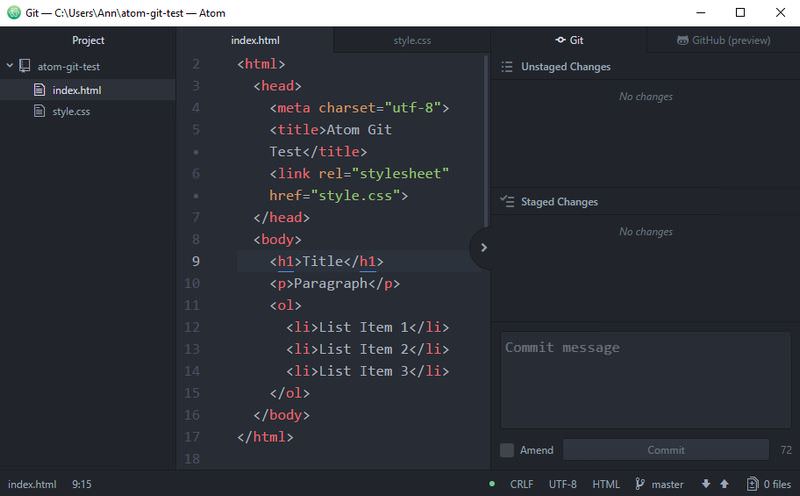Screen dimensions: 800x496
Task: Click the master branch name
Action: point(667,484)
